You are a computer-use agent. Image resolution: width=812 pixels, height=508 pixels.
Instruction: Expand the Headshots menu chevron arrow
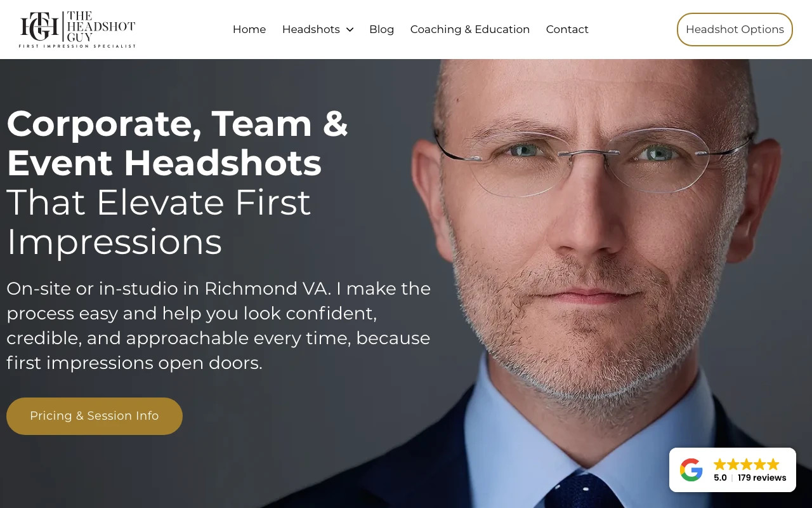[350, 30]
